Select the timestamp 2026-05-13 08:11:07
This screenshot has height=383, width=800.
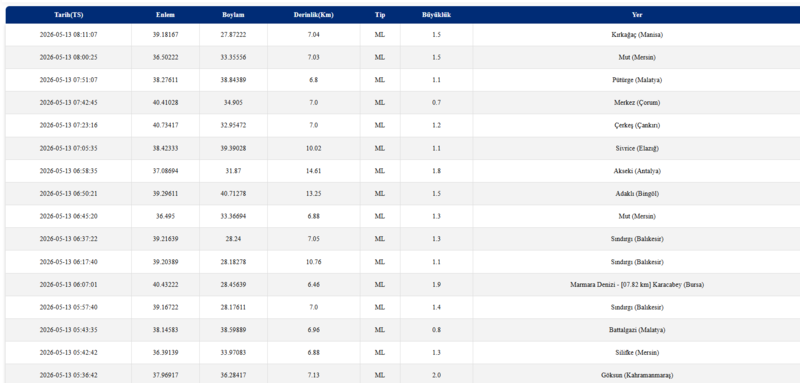coord(68,35)
